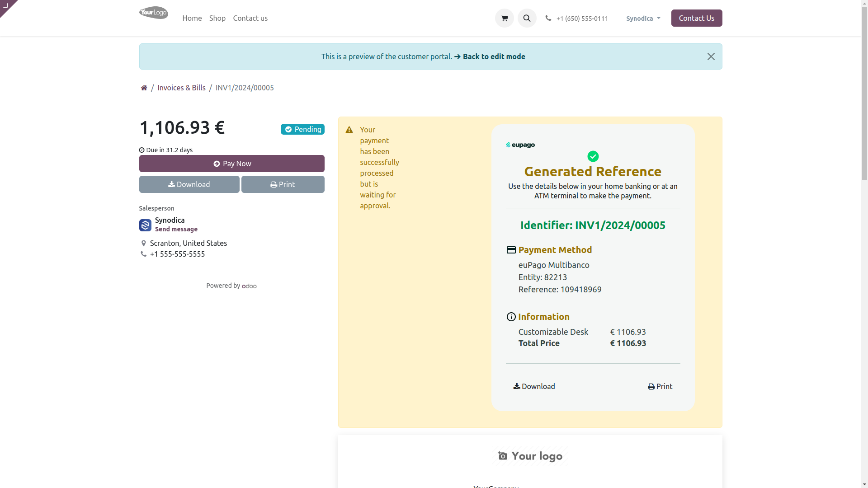This screenshot has width=868, height=488.
Task: Click the Generated Reference heading
Action: [x=593, y=171]
